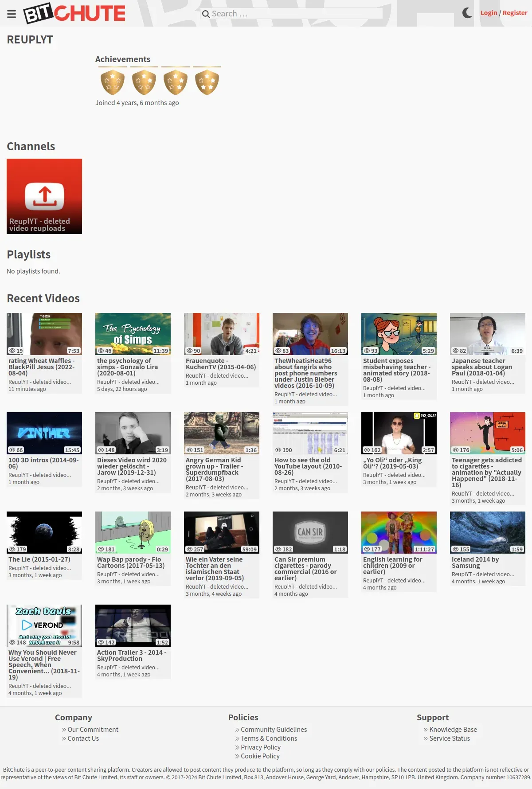Click title 'Wap Bap parody - Flo Cartoons'

(131, 562)
